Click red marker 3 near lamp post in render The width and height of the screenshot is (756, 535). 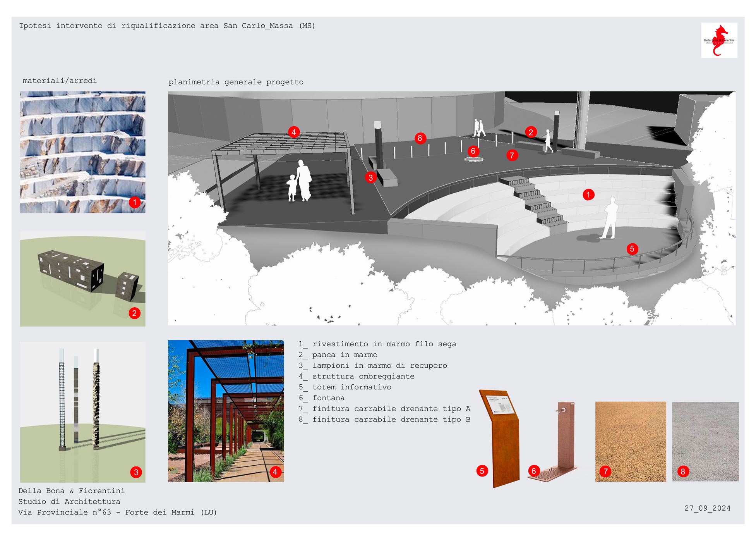pyautogui.click(x=370, y=177)
